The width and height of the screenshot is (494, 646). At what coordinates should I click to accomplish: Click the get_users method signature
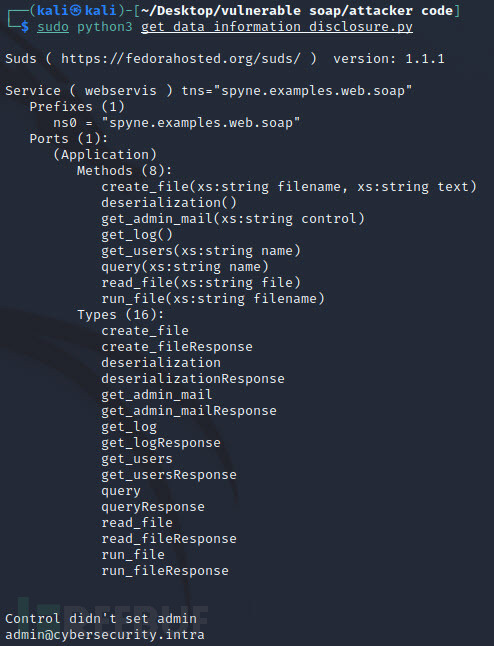click(201, 251)
